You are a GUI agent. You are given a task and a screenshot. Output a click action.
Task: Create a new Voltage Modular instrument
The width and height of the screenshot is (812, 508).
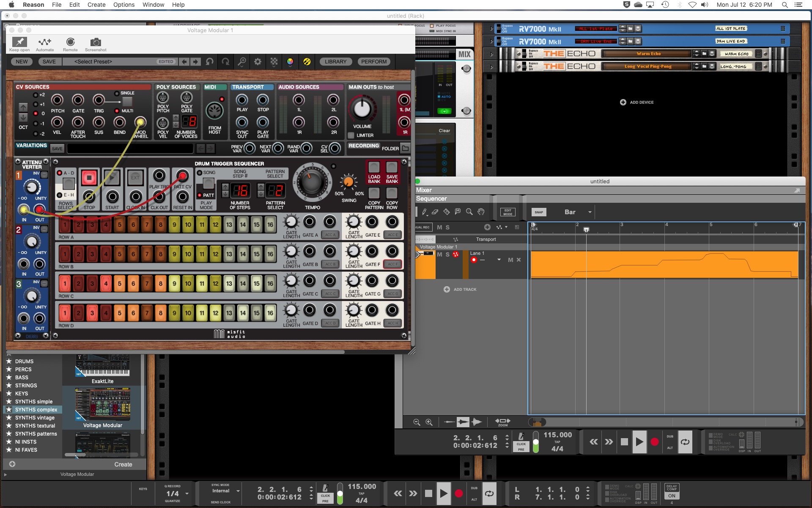(x=123, y=463)
